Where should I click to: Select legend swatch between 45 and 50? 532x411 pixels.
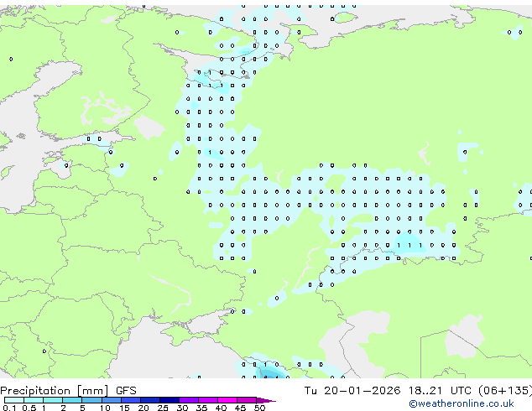pyautogui.click(x=247, y=400)
